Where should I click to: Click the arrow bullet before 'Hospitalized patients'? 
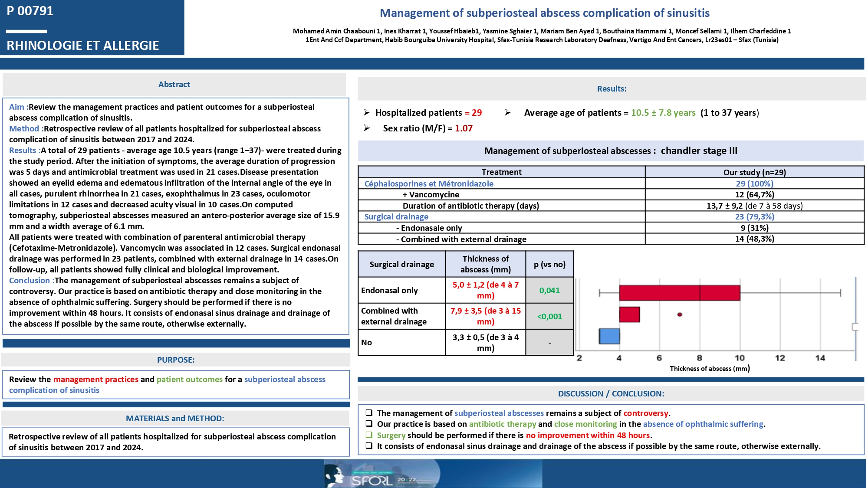(367, 113)
